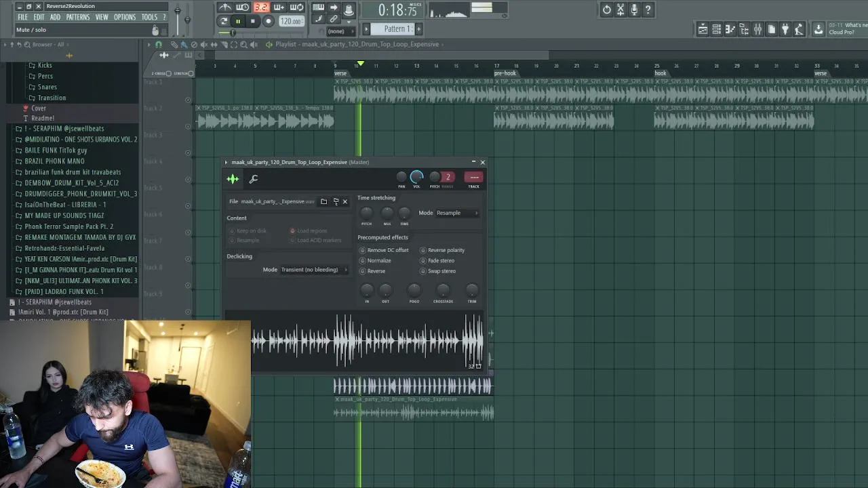
Task: Toggle pattern/song mode button
Action: (224, 21)
